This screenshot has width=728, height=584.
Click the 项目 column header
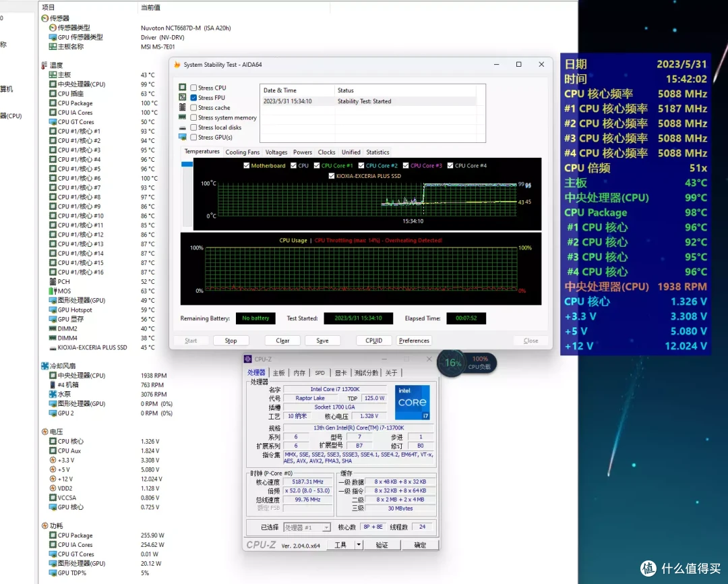pos(49,7)
